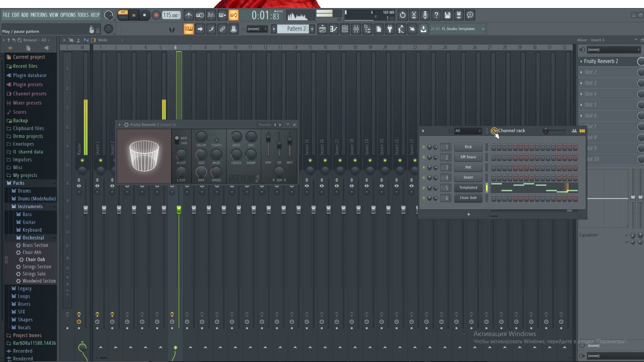Collapse the Orchestral folder in browser

coord(33,237)
